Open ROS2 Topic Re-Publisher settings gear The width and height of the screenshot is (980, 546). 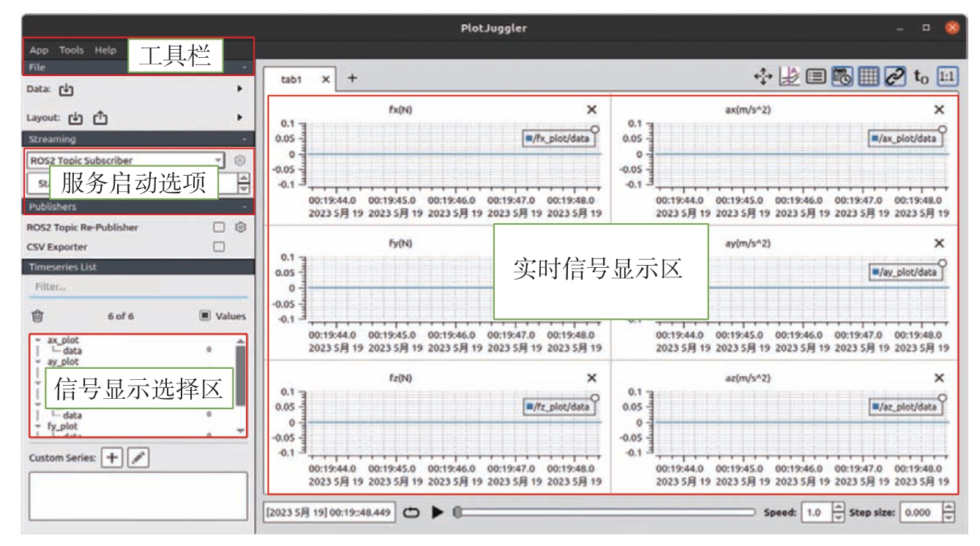[x=239, y=228]
